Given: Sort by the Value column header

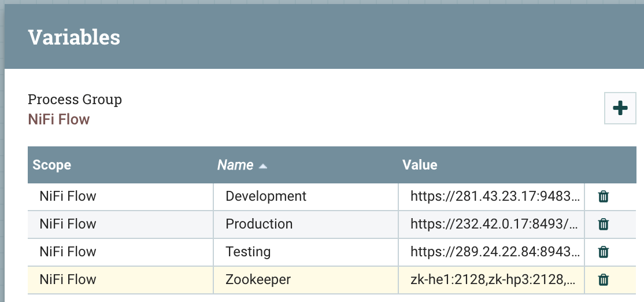Looking at the screenshot, I should [420, 165].
